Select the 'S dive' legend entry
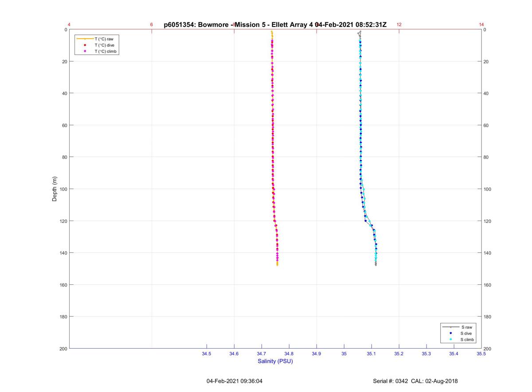The height and width of the screenshot is (392, 532). point(467,333)
